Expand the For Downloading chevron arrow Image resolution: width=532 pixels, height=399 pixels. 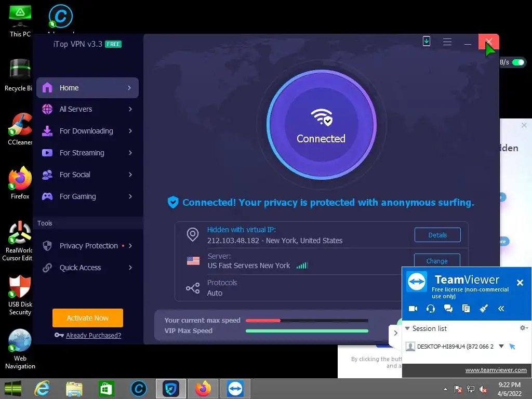130,131
